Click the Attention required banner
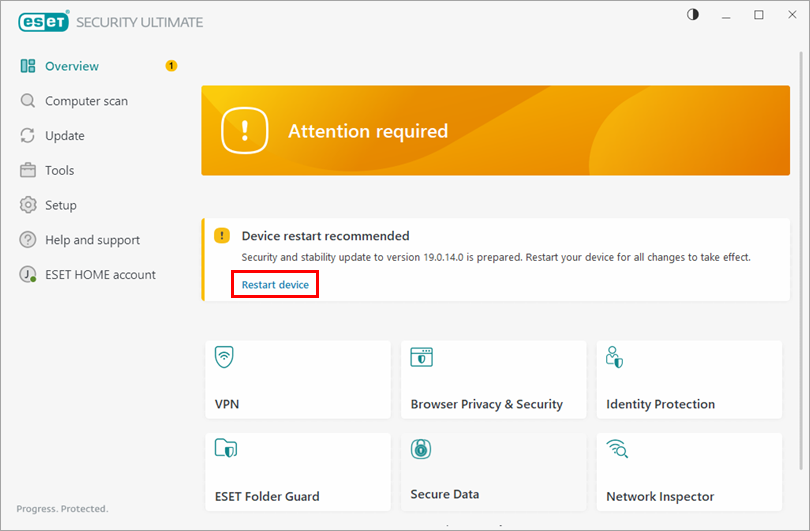Screen dimensions: 810x531 click(495, 131)
